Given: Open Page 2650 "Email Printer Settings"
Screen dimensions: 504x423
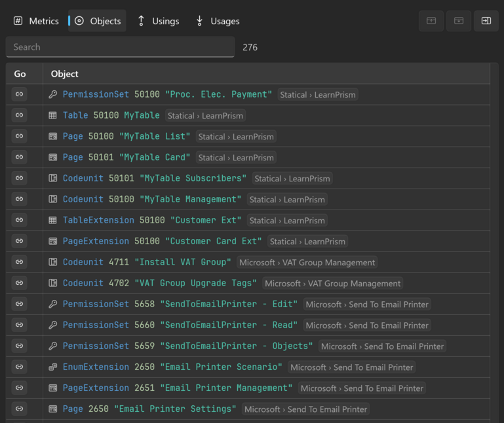Looking at the screenshot, I should pos(149,409).
